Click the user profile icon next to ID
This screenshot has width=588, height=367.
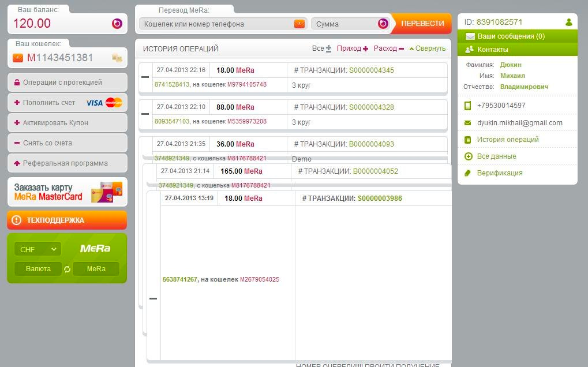pos(569,22)
